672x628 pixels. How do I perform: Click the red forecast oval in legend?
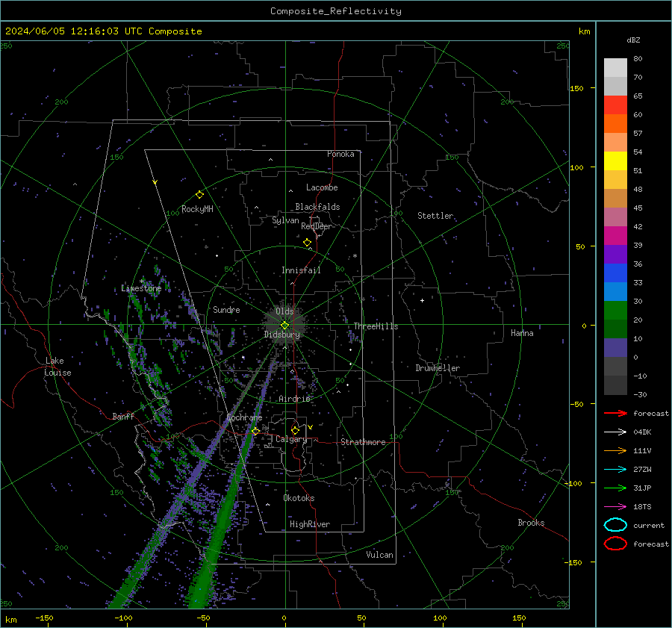click(615, 544)
